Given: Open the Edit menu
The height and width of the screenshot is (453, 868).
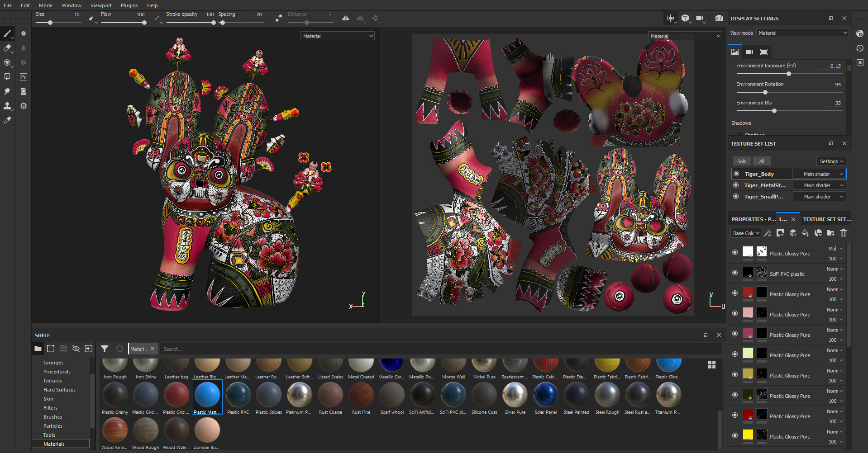Looking at the screenshot, I should (x=25, y=5).
